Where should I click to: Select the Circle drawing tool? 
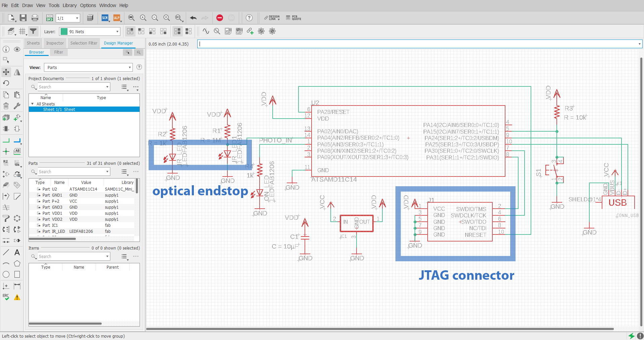click(6, 275)
